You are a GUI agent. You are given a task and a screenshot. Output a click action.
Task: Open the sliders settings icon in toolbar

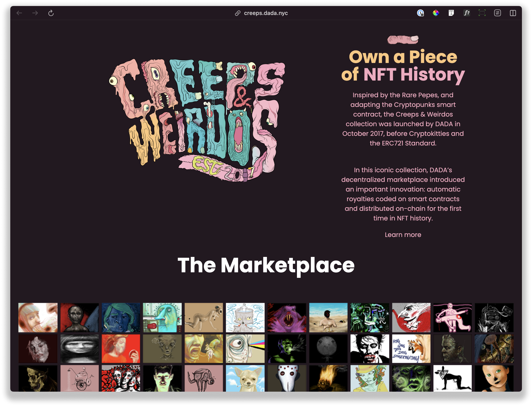click(x=498, y=13)
